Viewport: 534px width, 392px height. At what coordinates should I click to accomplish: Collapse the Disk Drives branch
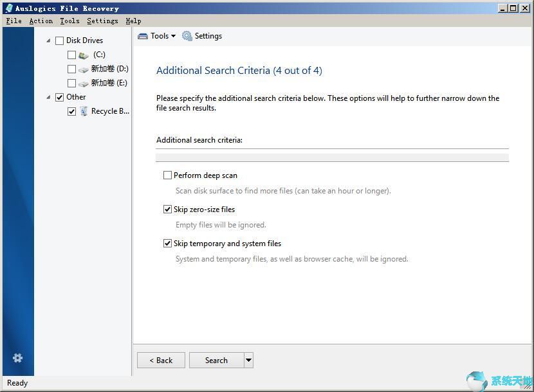(48, 40)
